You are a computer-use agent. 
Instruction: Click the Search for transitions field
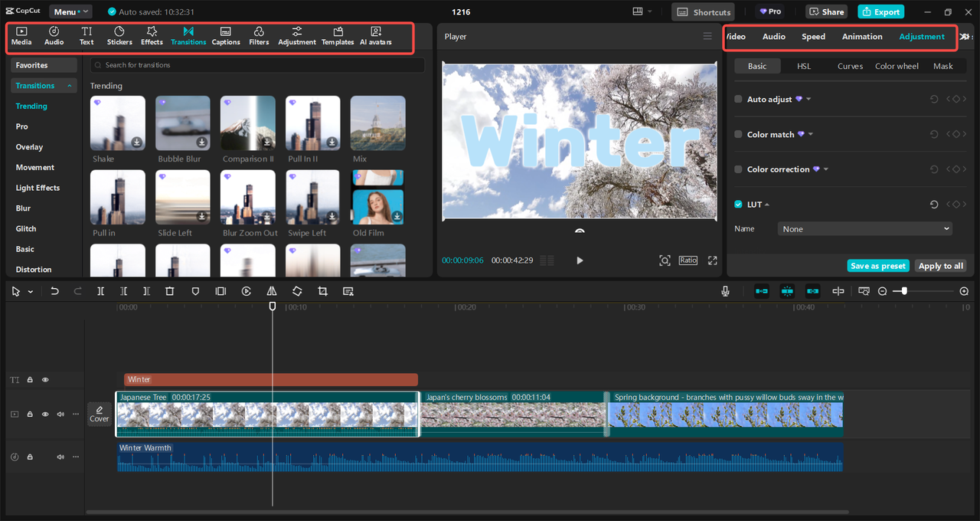coord(257,65)
